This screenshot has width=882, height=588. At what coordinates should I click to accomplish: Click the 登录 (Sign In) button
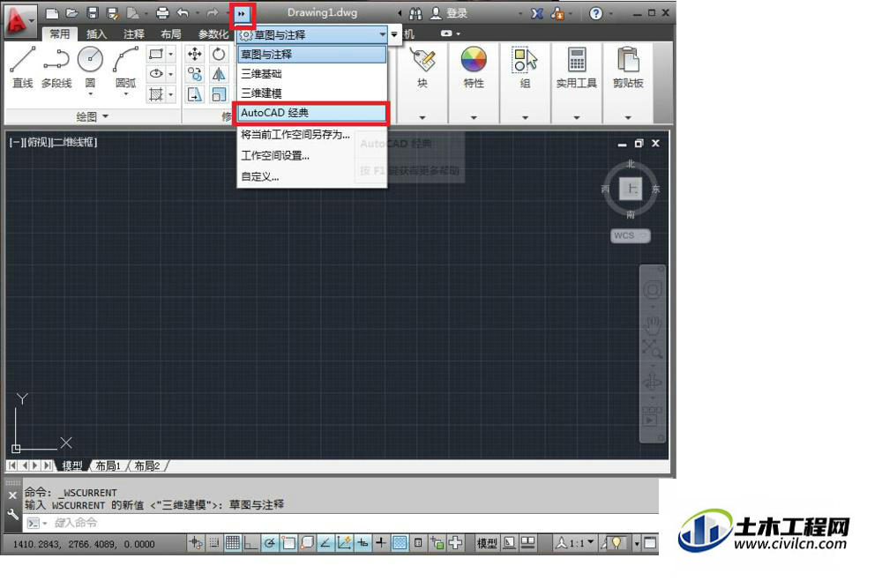[x=450, y=13]
